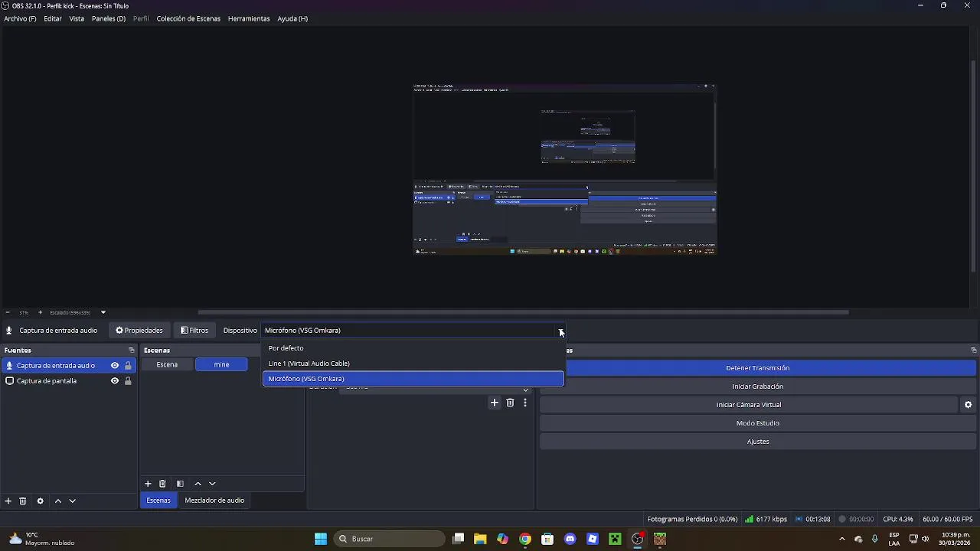Choose Por defecto device option
The height and width of the screenshot is (551, 980).
tap(413, 348)
